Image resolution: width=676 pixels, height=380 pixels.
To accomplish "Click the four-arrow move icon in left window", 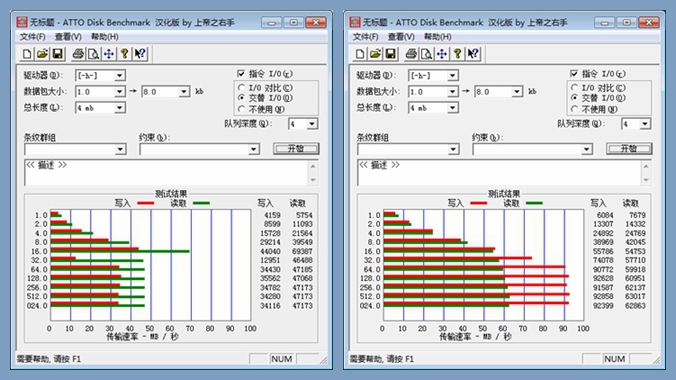I will [x=109, y=54].
